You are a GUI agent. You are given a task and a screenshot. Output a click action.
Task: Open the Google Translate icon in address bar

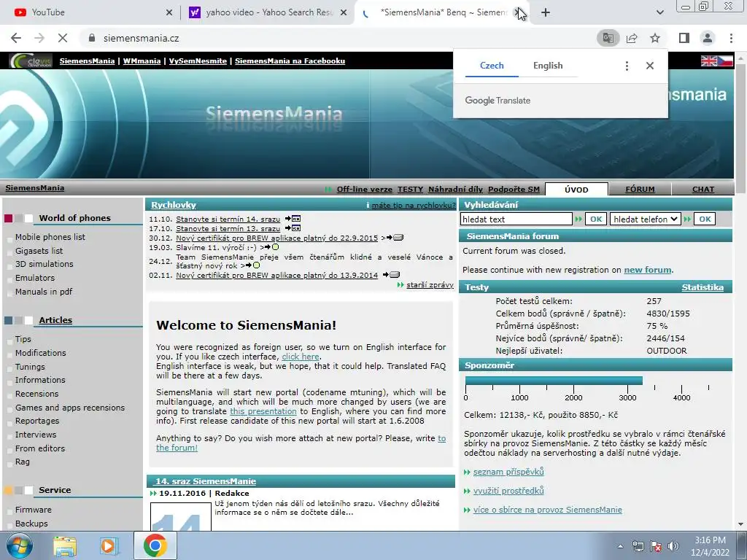coord(608,38)
